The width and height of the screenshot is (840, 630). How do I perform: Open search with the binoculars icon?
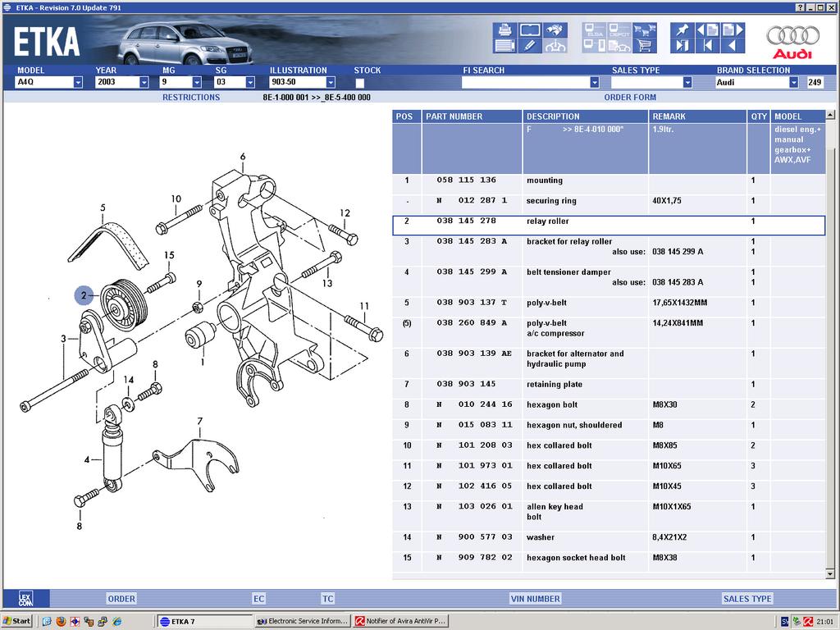point(558,30)
